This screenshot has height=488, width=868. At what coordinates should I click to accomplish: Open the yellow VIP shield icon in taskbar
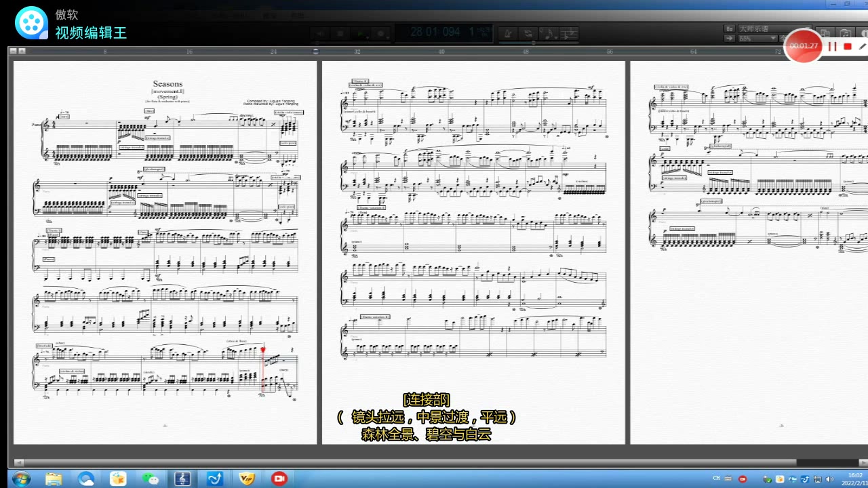[247, 479]
